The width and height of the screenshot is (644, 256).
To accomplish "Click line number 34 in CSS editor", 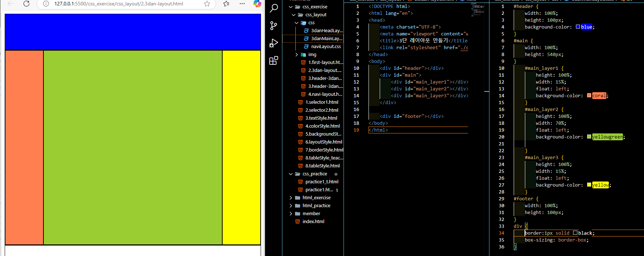I will click(x=501, y=233).
